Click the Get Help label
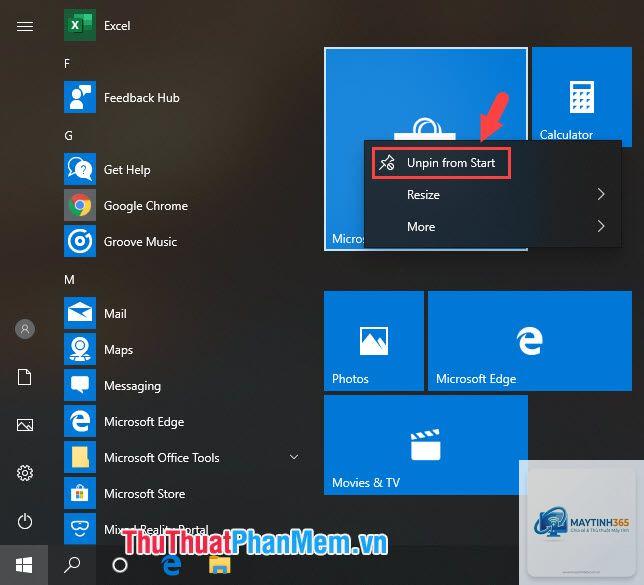Screen dimensions: 644x585 point(127,170)
